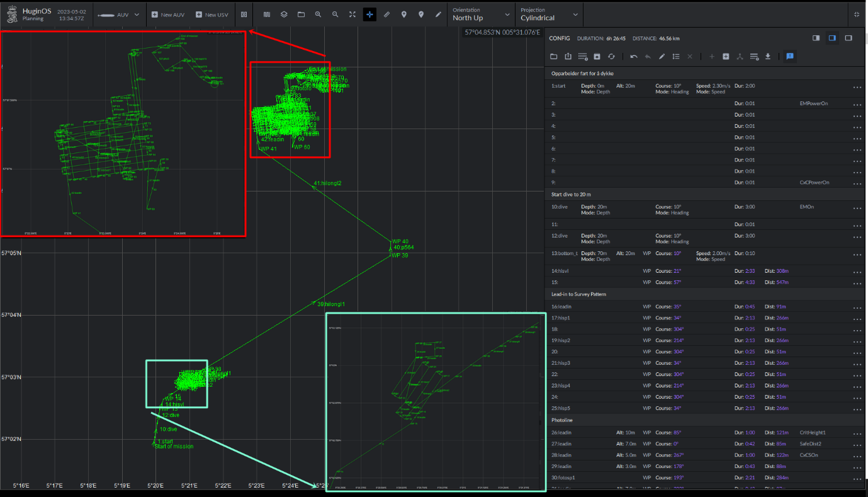Select the waypoint placement marker tool
Viewport: 868px width, 497px height.
[x=404, y=14]
